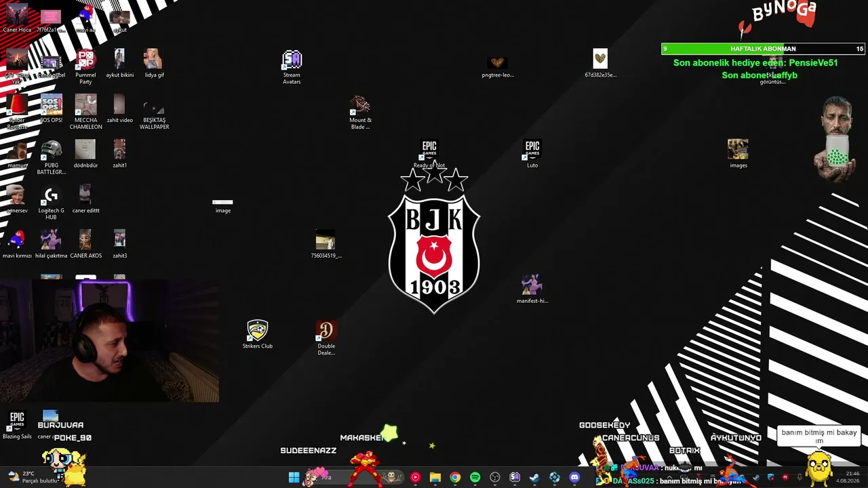The width and height of the screenshot is (868, 488).
Task: Open Google Chrome from the taskbar
Action: [x=455, y=477]
